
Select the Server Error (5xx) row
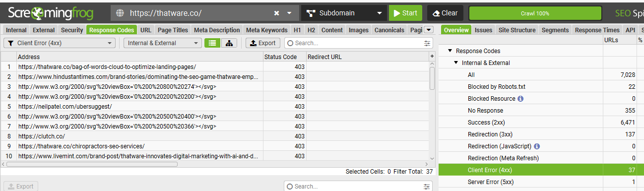[541, 182]
